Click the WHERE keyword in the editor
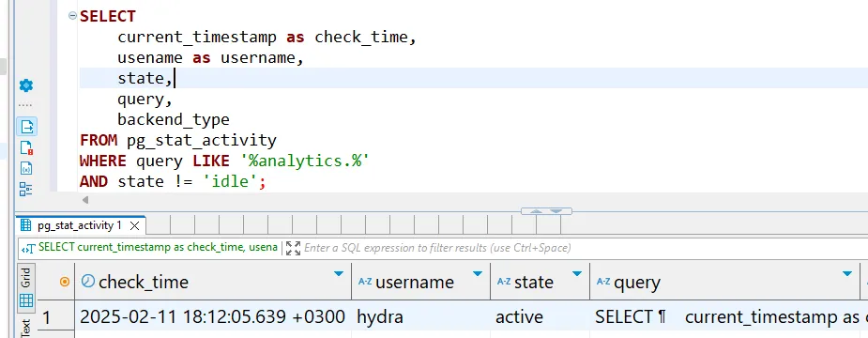 pyautogui.click(x=103, y=161)
